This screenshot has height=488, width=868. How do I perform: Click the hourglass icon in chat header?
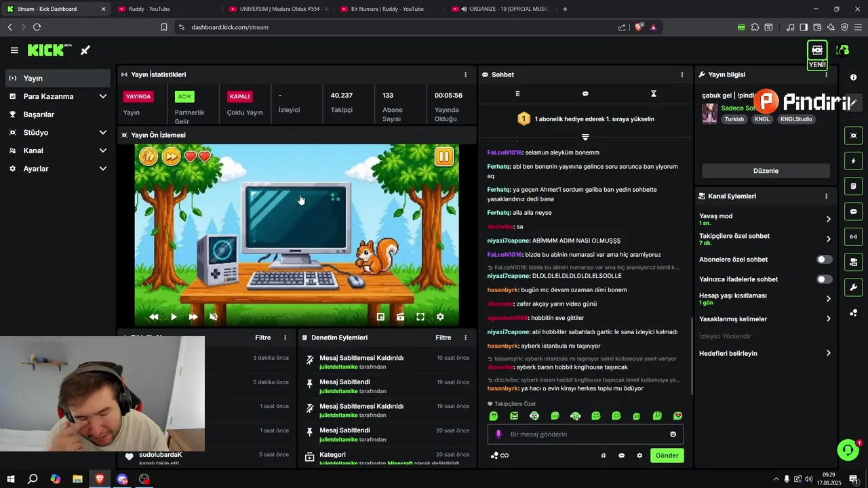[x=654, y=94]
